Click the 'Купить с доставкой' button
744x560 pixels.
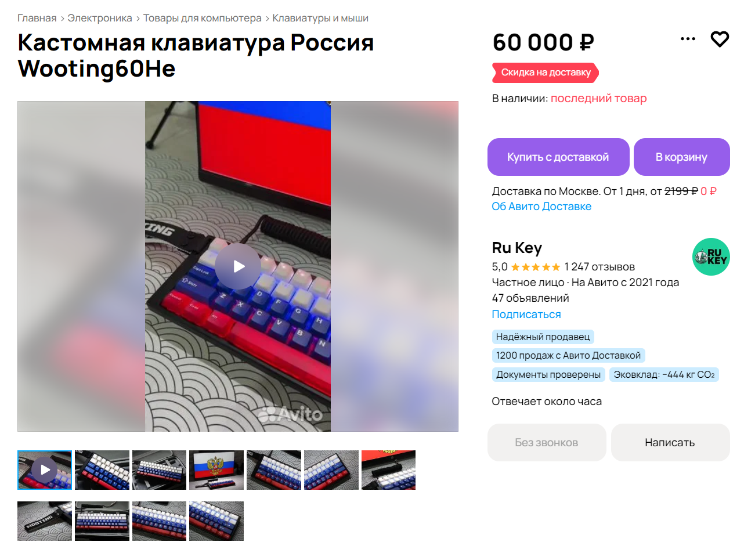coord(558,157)
